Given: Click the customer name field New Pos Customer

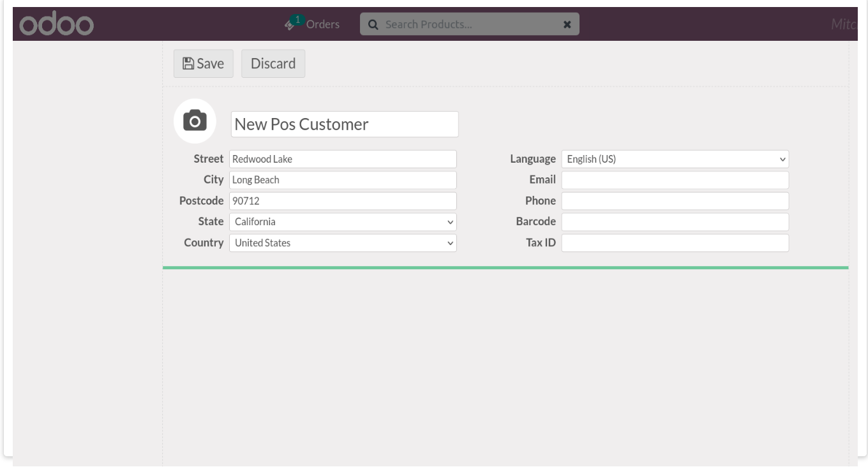Looking at the screenshot, I should point(345,124).
